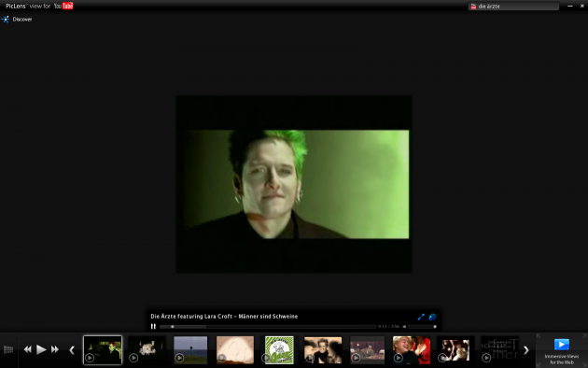The image size is (588, 368).
Task: Start slideshow with large play button
Action: point(41,349)
